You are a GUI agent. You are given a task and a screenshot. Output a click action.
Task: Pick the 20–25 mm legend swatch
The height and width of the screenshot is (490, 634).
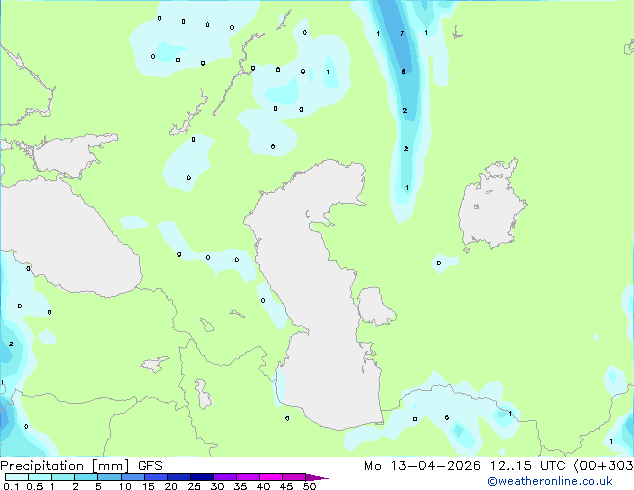click(x=178, y=477)
